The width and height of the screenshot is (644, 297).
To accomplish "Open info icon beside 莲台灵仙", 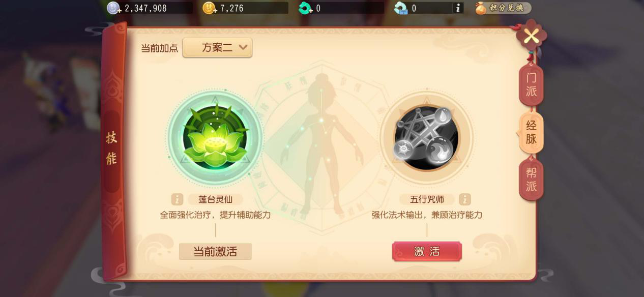I will pyautogui.click(x=177, y=199).
